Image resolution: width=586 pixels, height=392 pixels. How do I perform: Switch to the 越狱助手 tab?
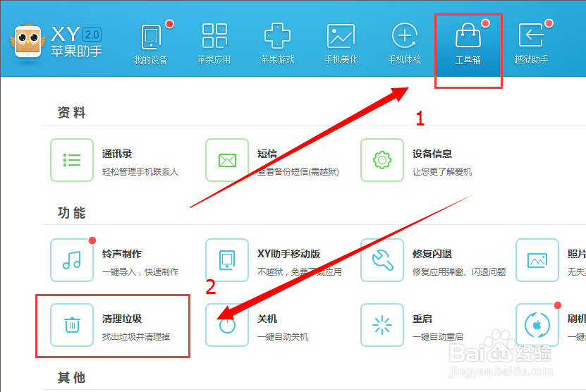(x=531, y=44)
